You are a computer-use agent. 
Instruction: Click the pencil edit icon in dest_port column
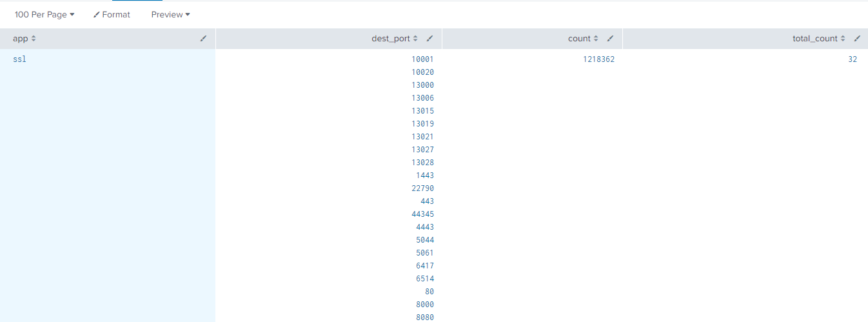point(430,39)
